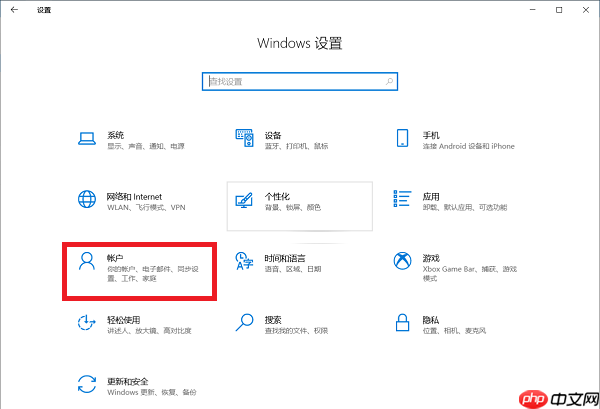Open the 应用 list icon

click(402, 199)
